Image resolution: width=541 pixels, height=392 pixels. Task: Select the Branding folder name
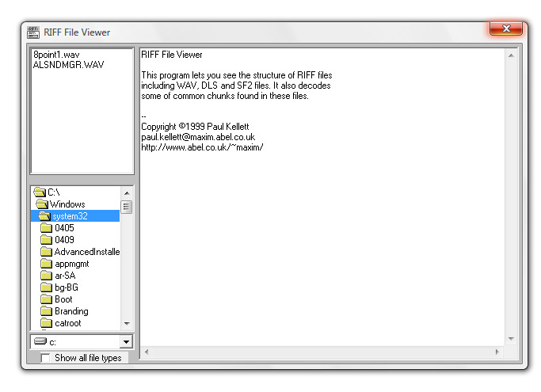[x=71, y=311]
